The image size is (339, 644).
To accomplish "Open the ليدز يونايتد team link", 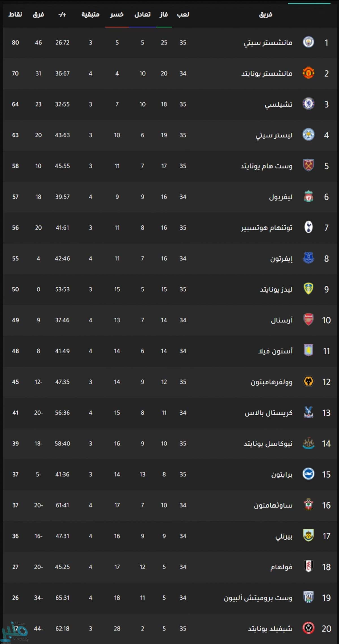I will click(x=276, y=289).
